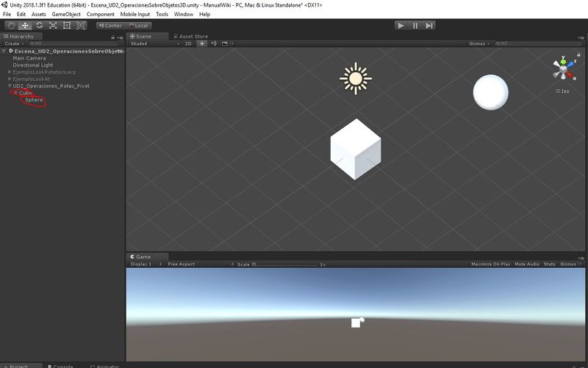Adjust the Game view Scale slider
Screen dimensions: 588x368
point(286,264)
